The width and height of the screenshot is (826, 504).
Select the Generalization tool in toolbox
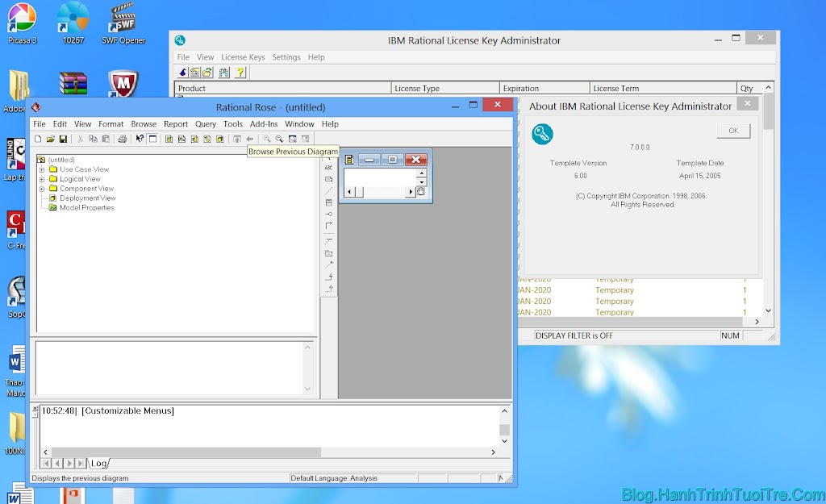tap(329, 277)
